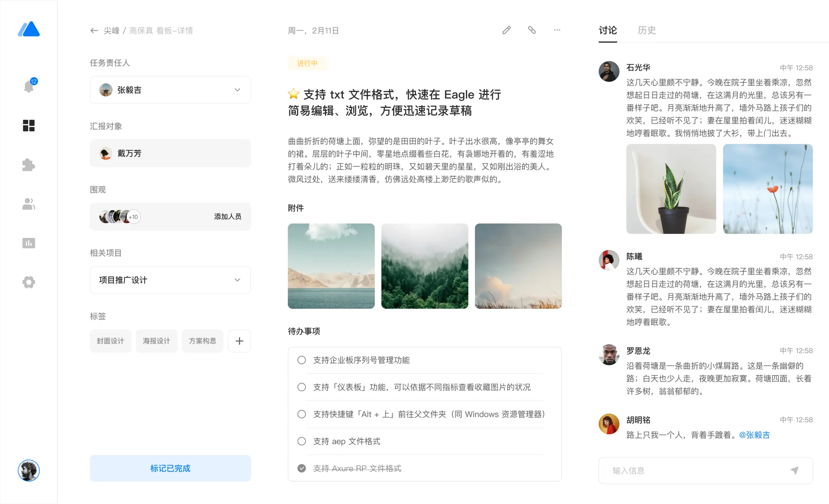This screenshot has height=504, width=829.
Task: Click the send message arrow icon
Action: pyautogui.click(x=794, y=471)
